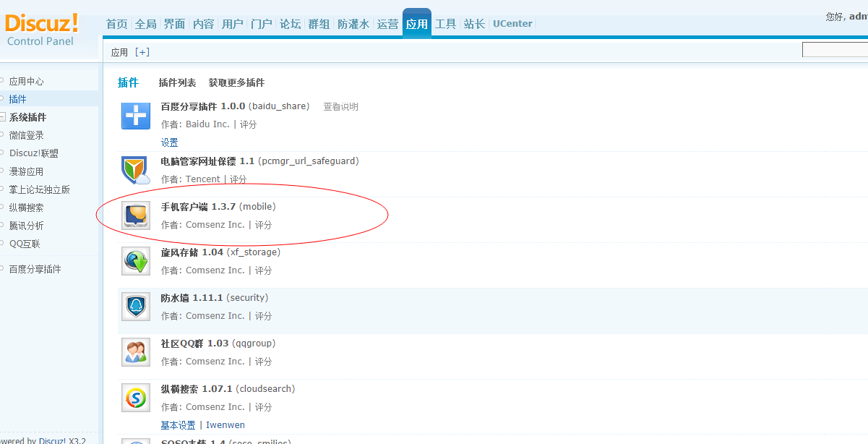Click 评分 for the pcmgr_url_safeguard plugin

238,179
